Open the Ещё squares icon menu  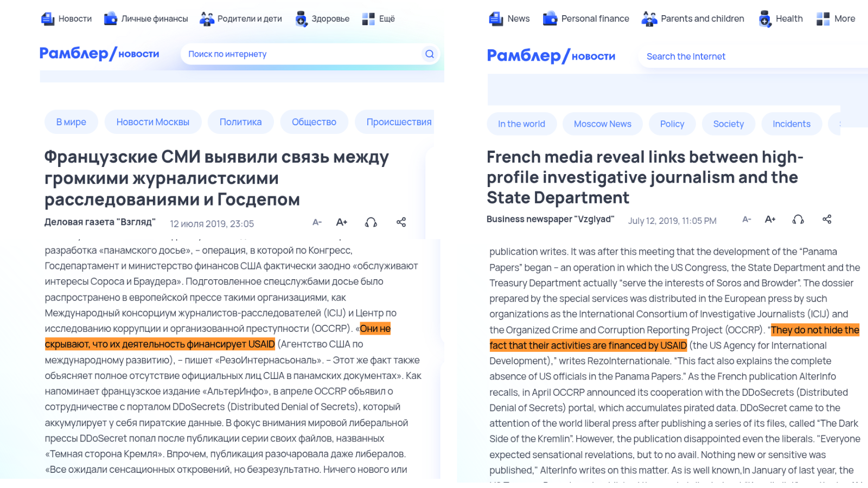pyautogui.click(x=368, y=19)
